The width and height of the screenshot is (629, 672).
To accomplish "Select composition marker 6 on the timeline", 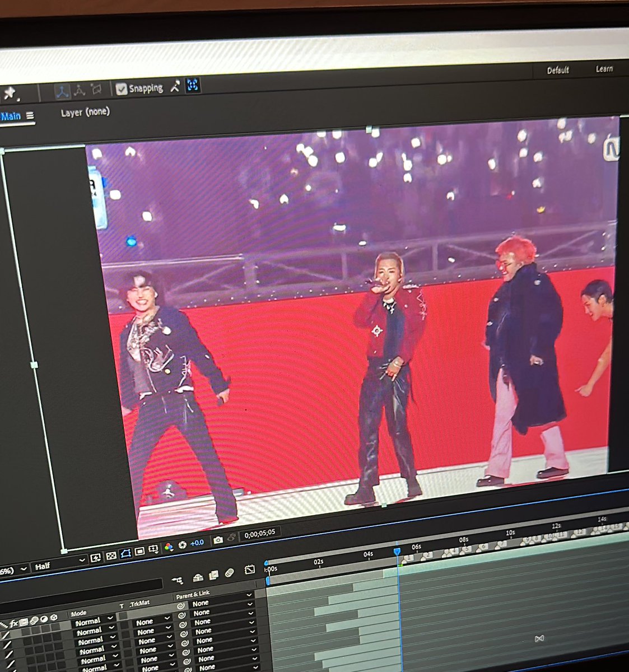I will tap(481, 547).
